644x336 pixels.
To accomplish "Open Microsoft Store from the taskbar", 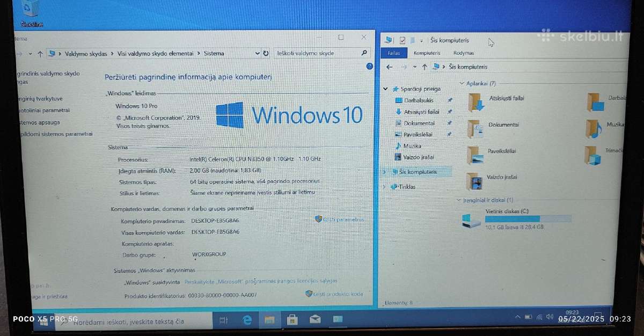I will point(292,320).
